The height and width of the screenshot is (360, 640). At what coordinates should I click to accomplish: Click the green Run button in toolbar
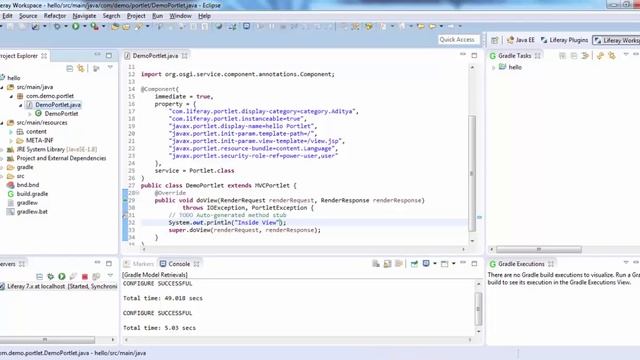76,26
